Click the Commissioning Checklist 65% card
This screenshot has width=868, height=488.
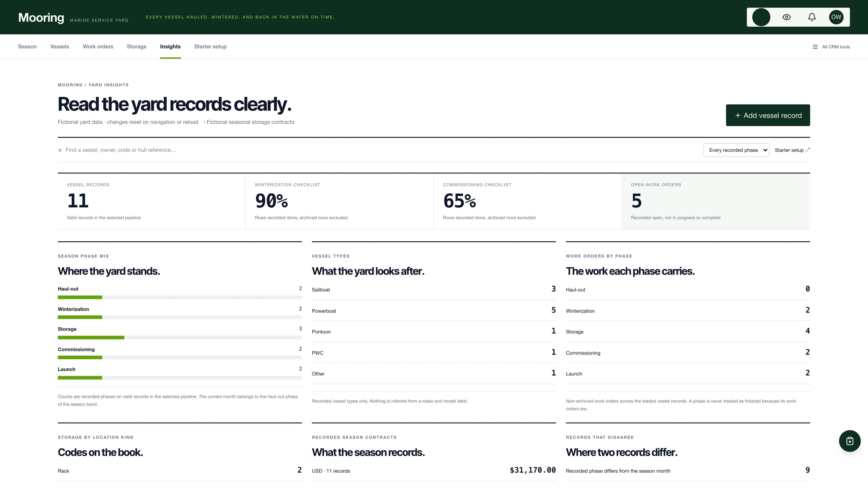(528, 201)
